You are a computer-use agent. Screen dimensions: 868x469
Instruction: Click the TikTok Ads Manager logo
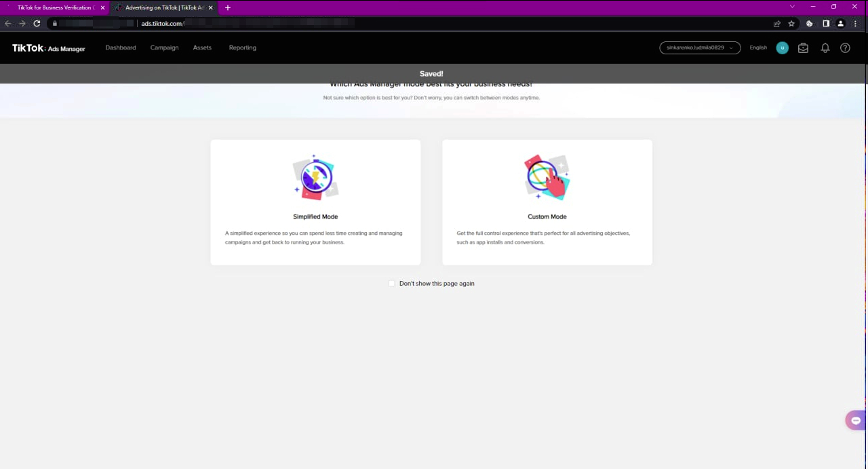click(49, 48)
